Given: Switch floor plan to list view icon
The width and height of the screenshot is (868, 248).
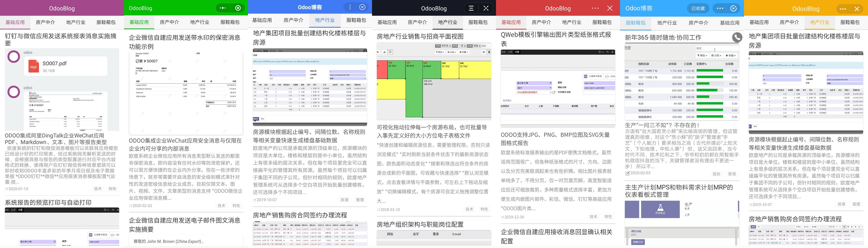Looking at the screenshot, I should pyautogui.click(x=484, y=52).
